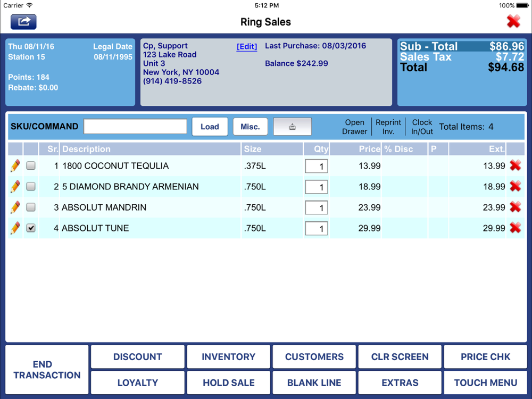The width and height of the screenshot is (532, 399).
Task: Insert a BLANK LINE
Action: coord(314,383)
